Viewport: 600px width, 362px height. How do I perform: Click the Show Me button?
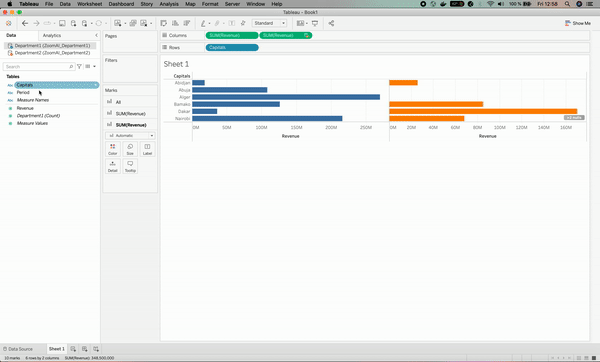tap(577, 23)
